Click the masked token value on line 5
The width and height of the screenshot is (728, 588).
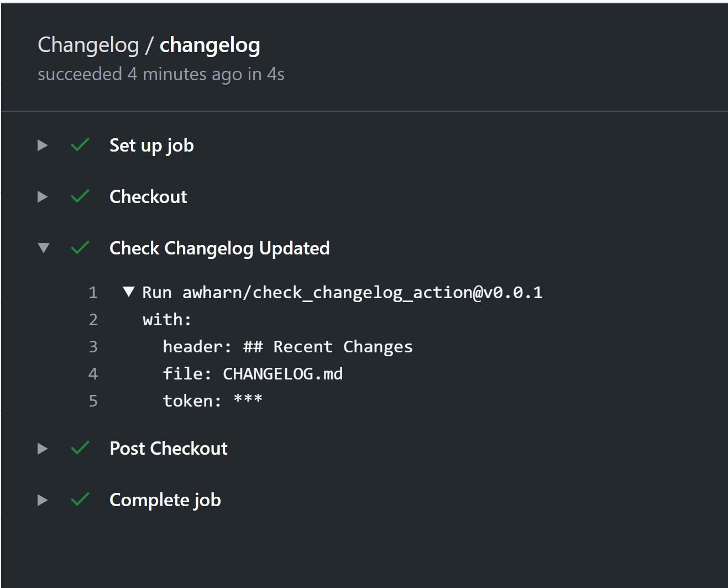coord(247,400)
